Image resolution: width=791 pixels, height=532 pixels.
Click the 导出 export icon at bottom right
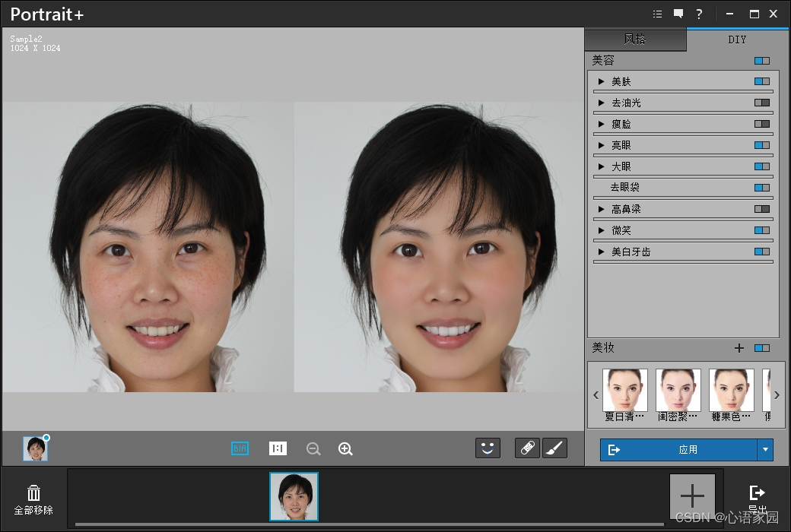757,493
